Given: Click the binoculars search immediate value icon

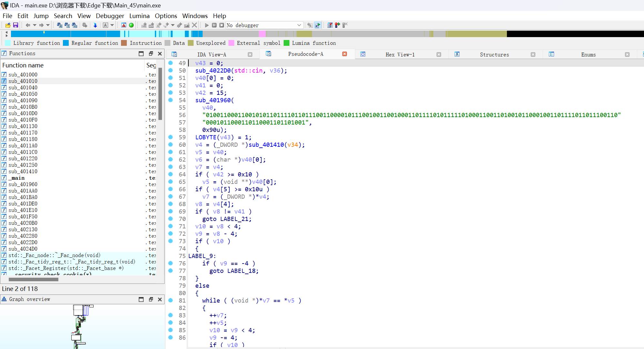Looking at the screenshot, I should pyautogui.click(x=60, y=25).
